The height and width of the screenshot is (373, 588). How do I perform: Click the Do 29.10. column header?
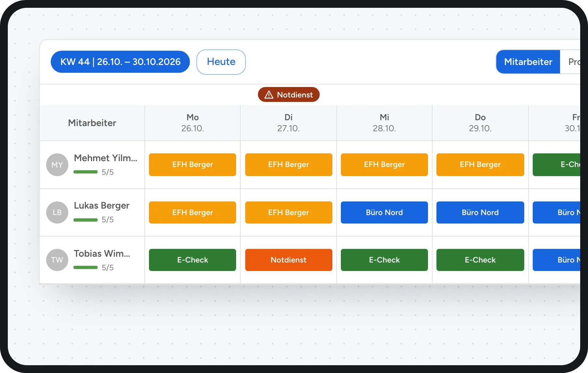coord(480,123)
